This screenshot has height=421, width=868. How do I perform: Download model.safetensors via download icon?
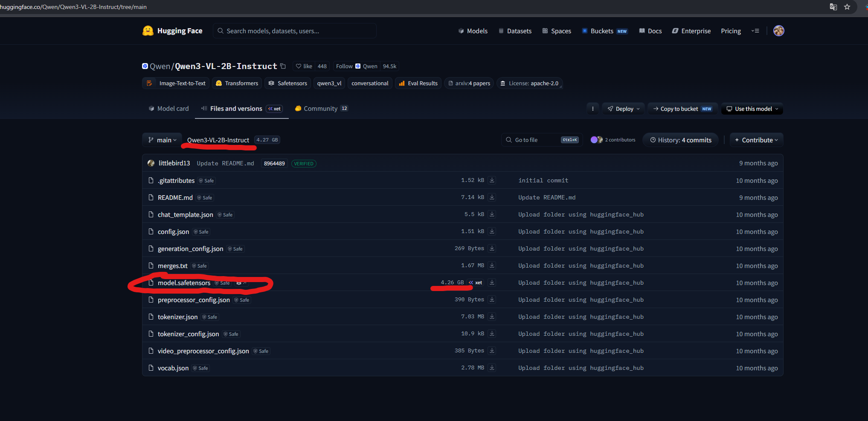coord(492,283)
